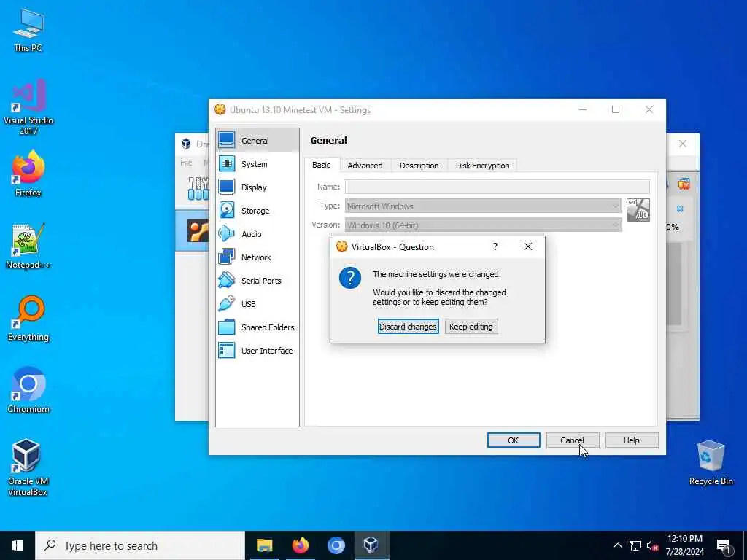Click the Windows 10 OS type badge
The height and width of the screenshot is (560, 747).
638,210
